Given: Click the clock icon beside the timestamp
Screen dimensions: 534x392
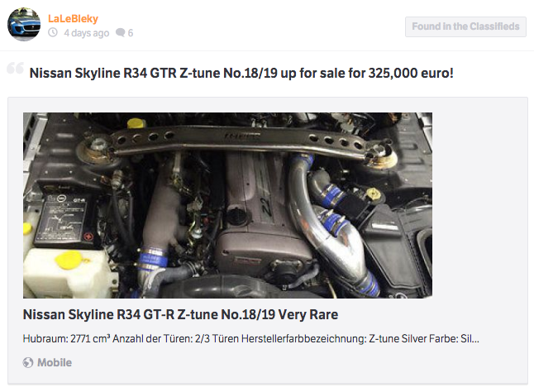Looking at the screenshot, I should point(53,33).
